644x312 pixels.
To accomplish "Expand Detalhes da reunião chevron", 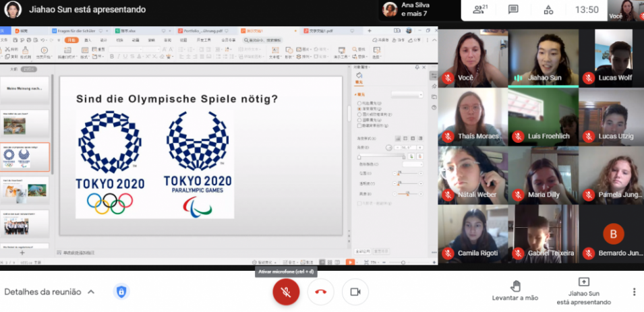I will [x=91, y=292].
